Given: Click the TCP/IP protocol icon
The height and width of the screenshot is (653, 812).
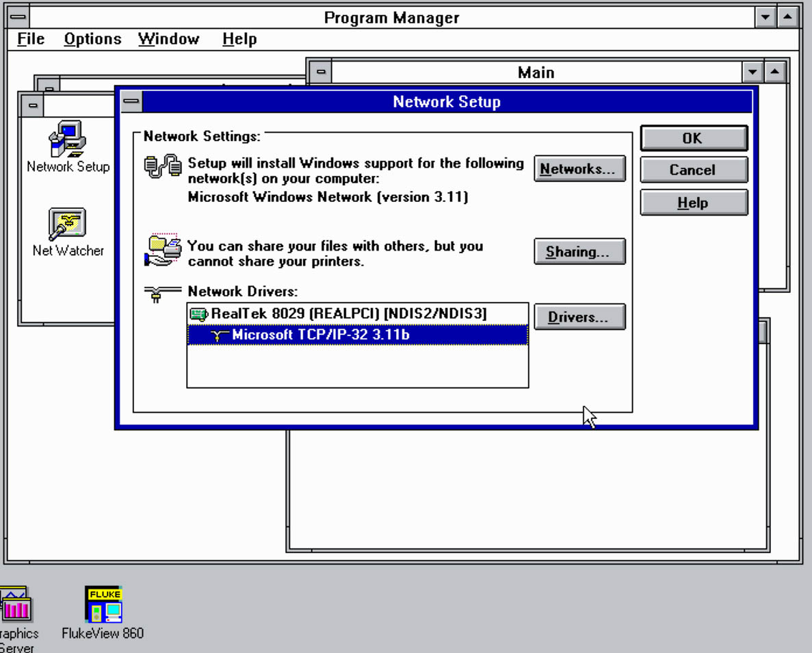Looking at the screenshot, I should point(220,335).
